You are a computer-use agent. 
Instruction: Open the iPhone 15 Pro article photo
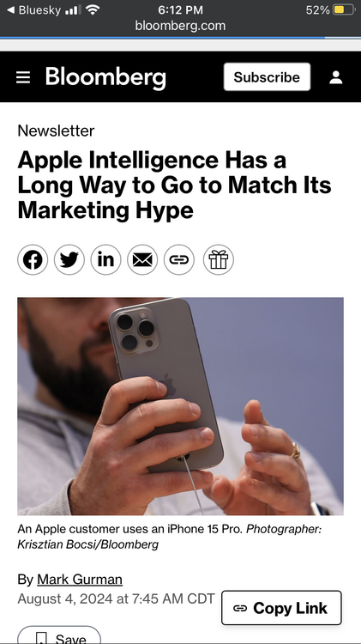tap(180, 406)
